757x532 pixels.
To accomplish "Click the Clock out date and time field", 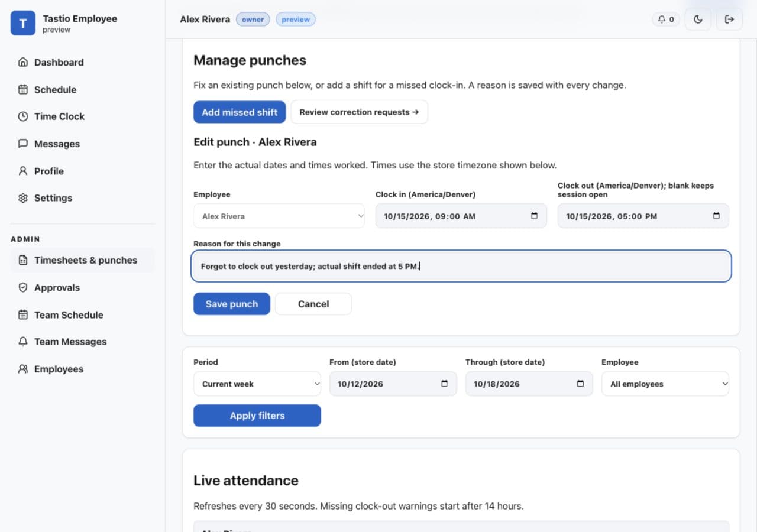I will tap(643, 216).
